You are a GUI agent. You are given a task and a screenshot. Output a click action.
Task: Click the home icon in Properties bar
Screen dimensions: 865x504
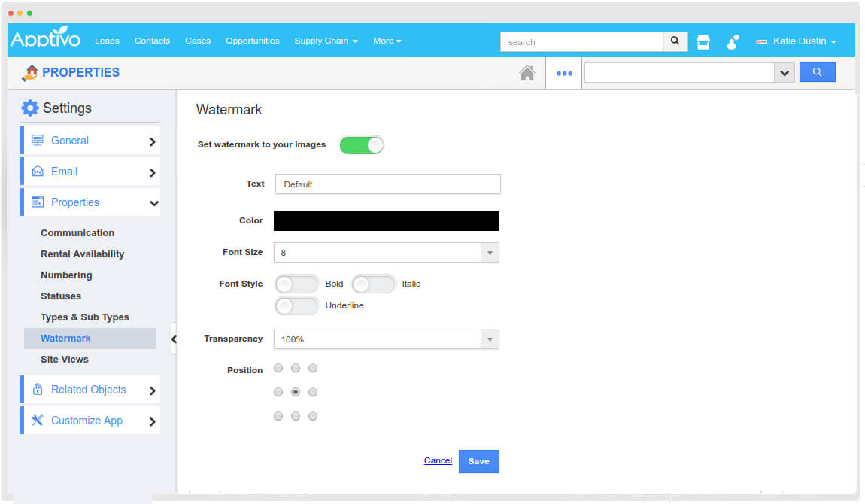coord(527,73)
